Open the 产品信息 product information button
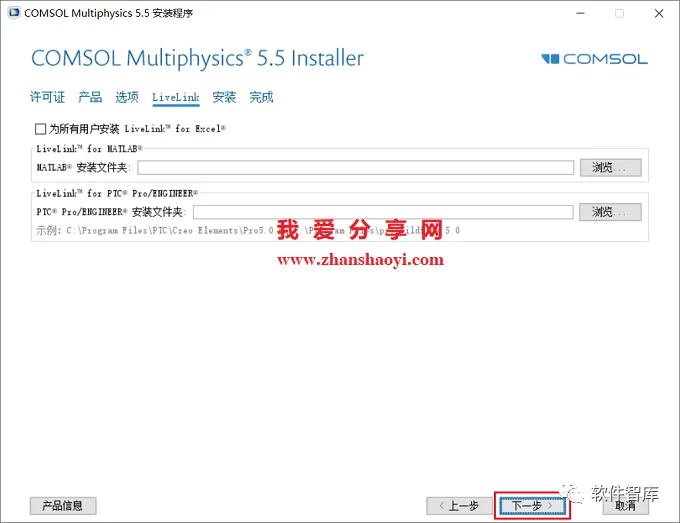 pyautogui.click(x=63, y=506)
